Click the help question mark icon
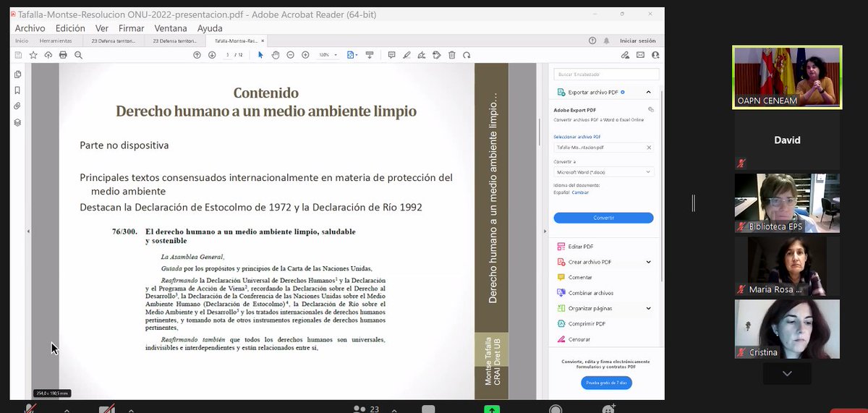The image size is (868, 413). (x=592, y=41)
